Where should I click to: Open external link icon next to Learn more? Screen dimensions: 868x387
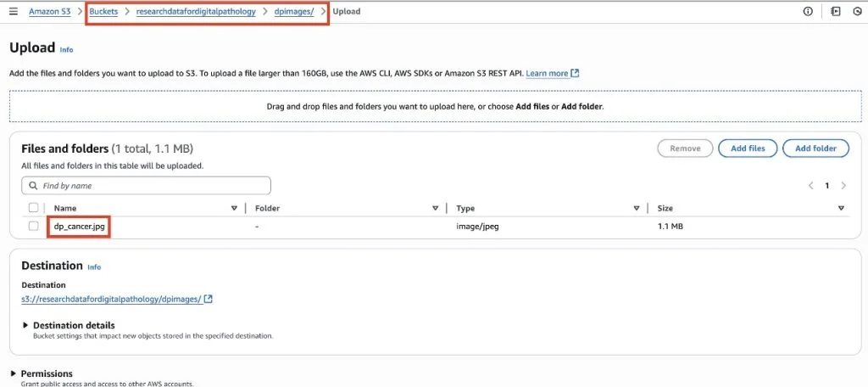[575, 73]
